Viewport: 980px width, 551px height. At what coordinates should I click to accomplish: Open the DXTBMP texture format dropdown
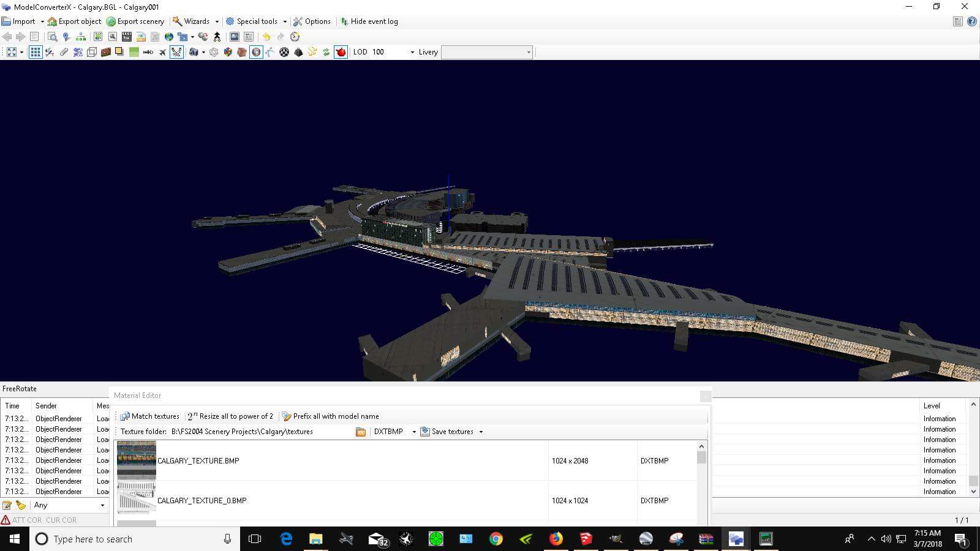pos(414,432)
